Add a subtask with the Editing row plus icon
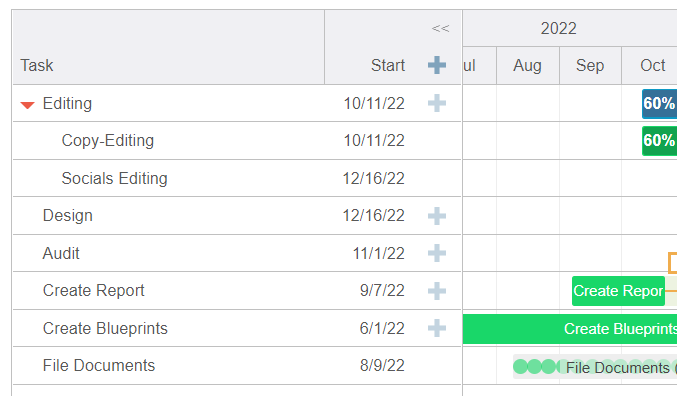The image size is (677, 396). pyautogui.click(x=437, y=103)
